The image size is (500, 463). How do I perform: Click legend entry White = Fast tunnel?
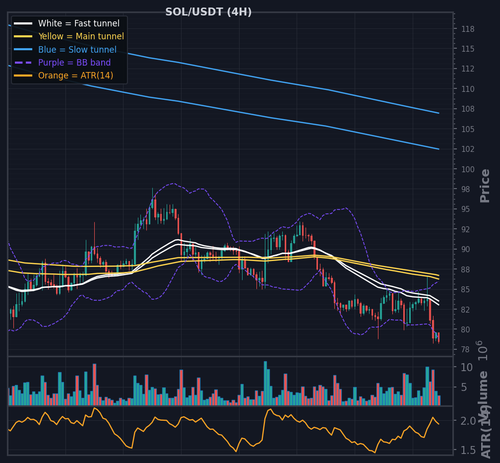79,23
